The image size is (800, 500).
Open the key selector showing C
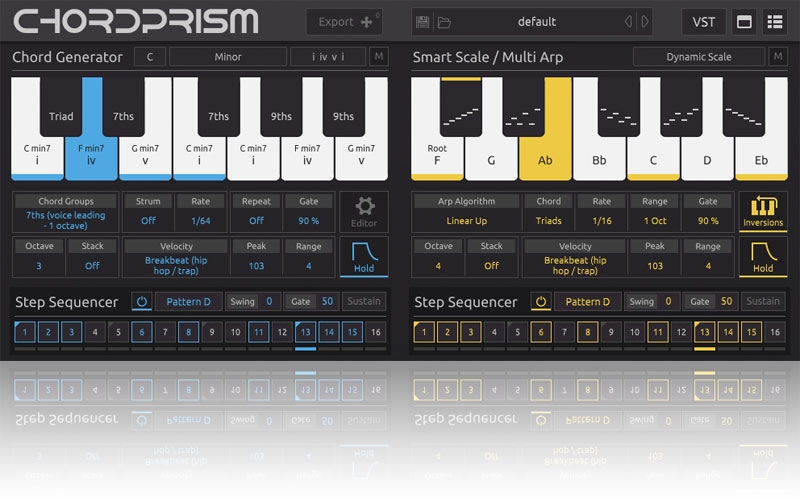pos(150,57)
